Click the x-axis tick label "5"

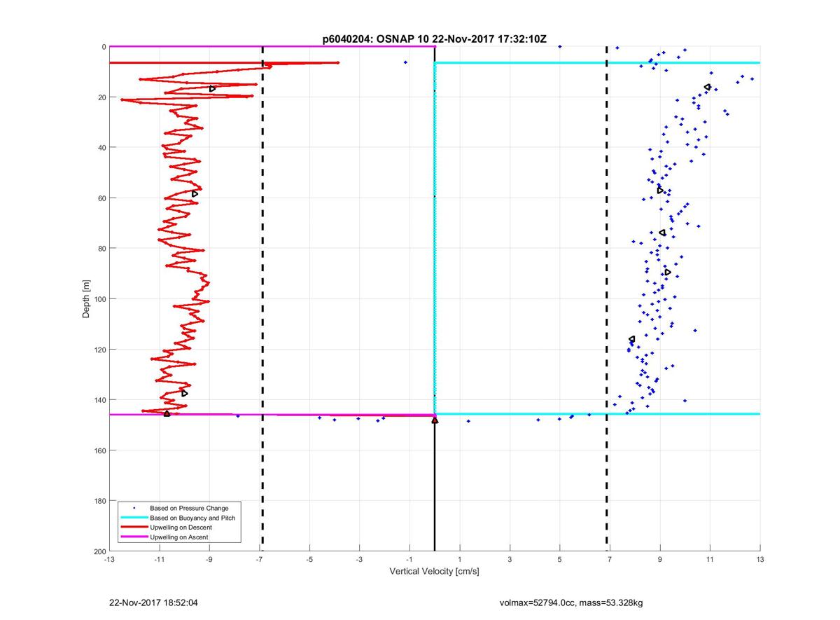560,559
